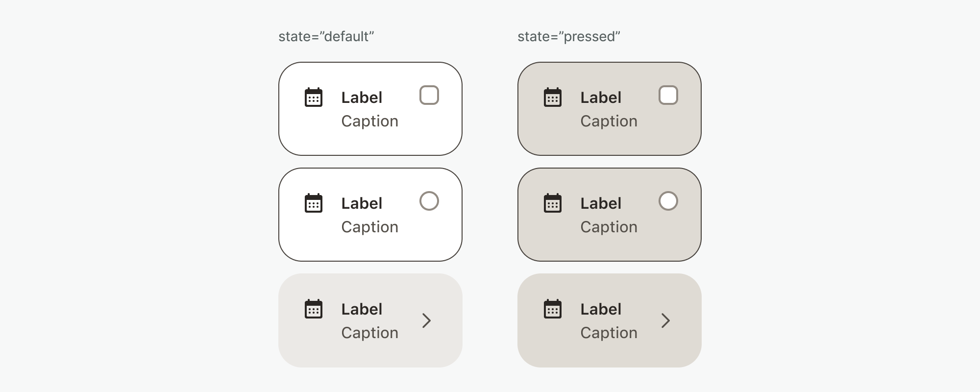This screenshot has height=392, width=980.
Task: Click Caption text in pressed checkbox card
Action: pyautogui.click(x=609, y=121)
